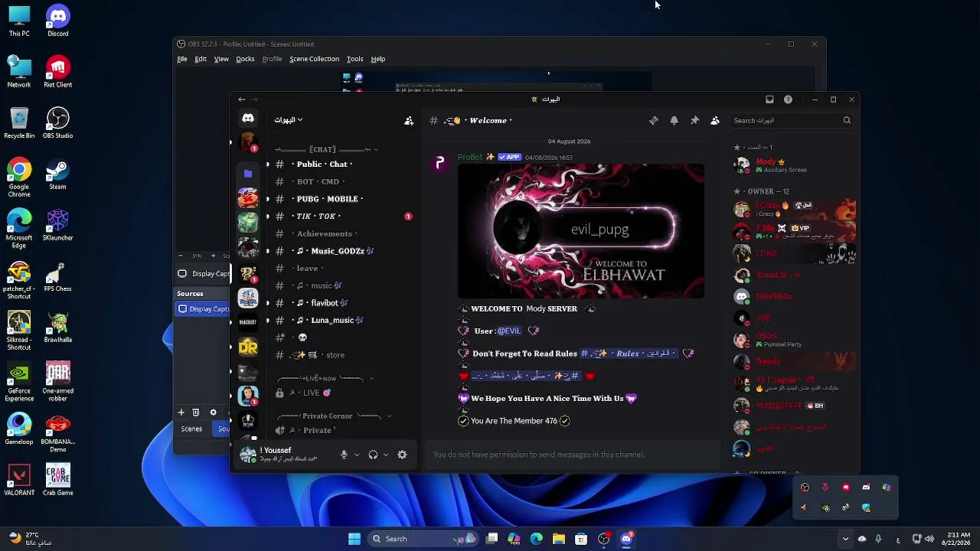
Task: Open the Rules channel link in welcome message
Action: 629,354
